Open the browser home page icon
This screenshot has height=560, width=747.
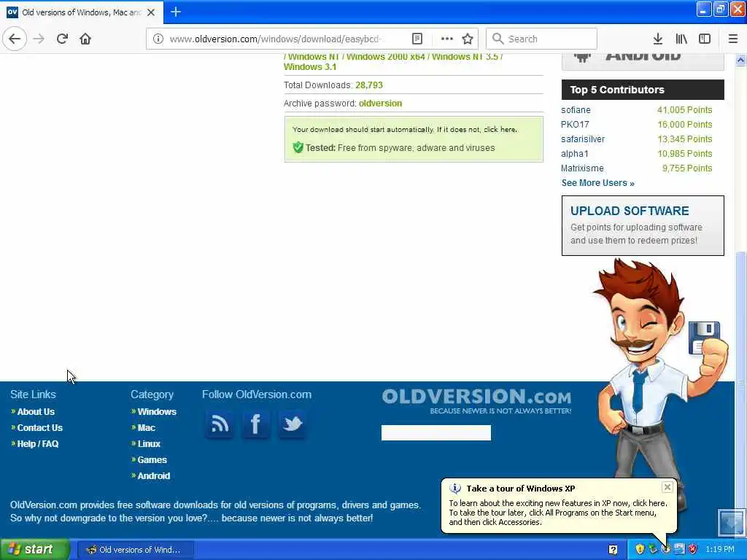[85, 39]
